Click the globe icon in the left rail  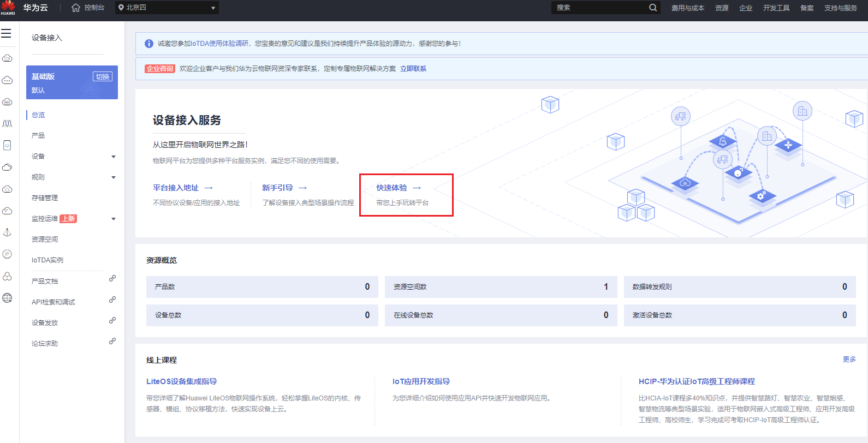pyautogui.click(x=7, y=298)
